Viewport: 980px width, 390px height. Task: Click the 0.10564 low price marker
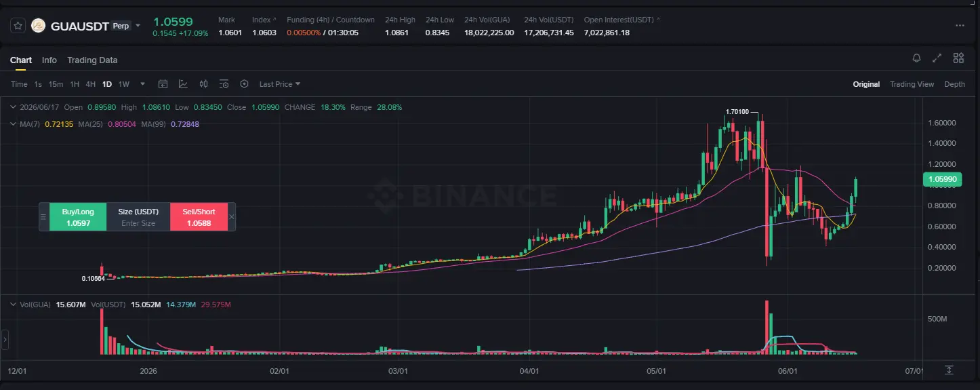[94, 279]
